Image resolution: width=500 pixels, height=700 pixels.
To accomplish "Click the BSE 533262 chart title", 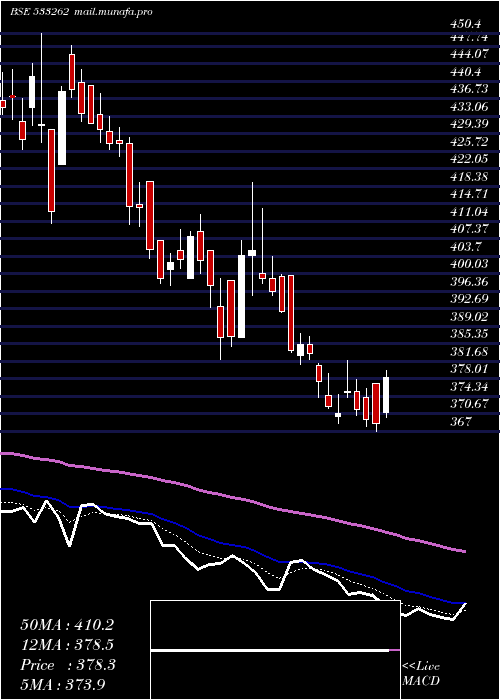I will (x=39, y=12).
